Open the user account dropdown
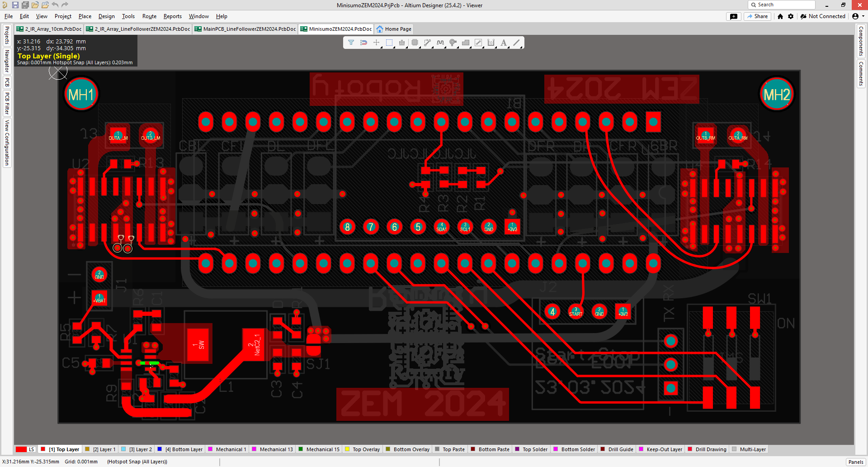Screen dimensions: 868x467 click(858, 16)
